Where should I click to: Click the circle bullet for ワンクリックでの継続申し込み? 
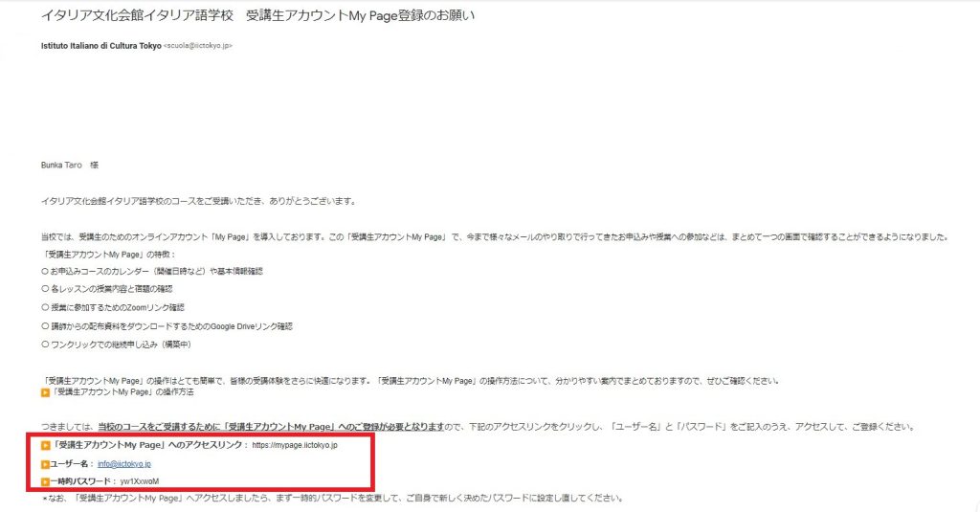pyautogui.click(x=45, y=345)
